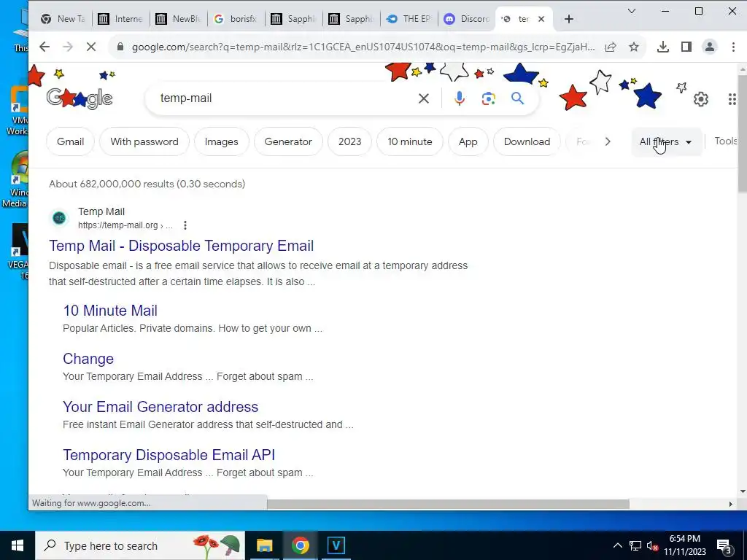
Task: Open the Chrome three-dot menu
Action: (733, 47)
